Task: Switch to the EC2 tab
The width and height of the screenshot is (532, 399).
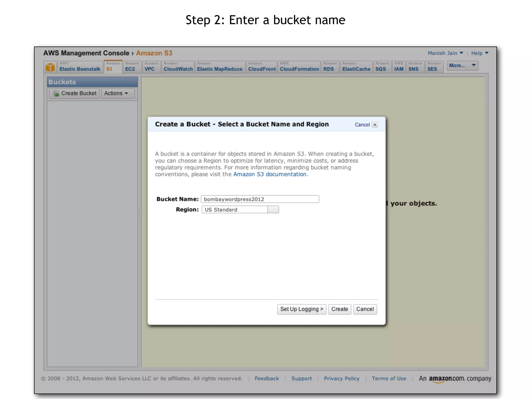Action: 132,67
